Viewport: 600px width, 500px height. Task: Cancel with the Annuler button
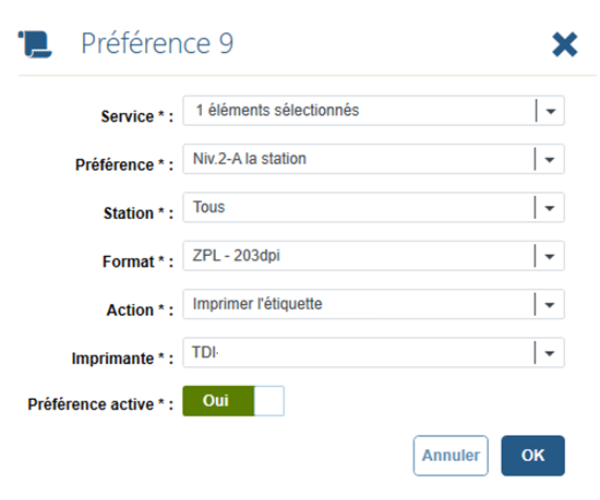pos(450,456)
